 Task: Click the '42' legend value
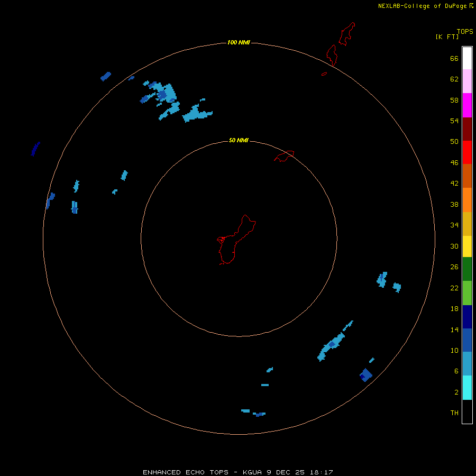454,184
